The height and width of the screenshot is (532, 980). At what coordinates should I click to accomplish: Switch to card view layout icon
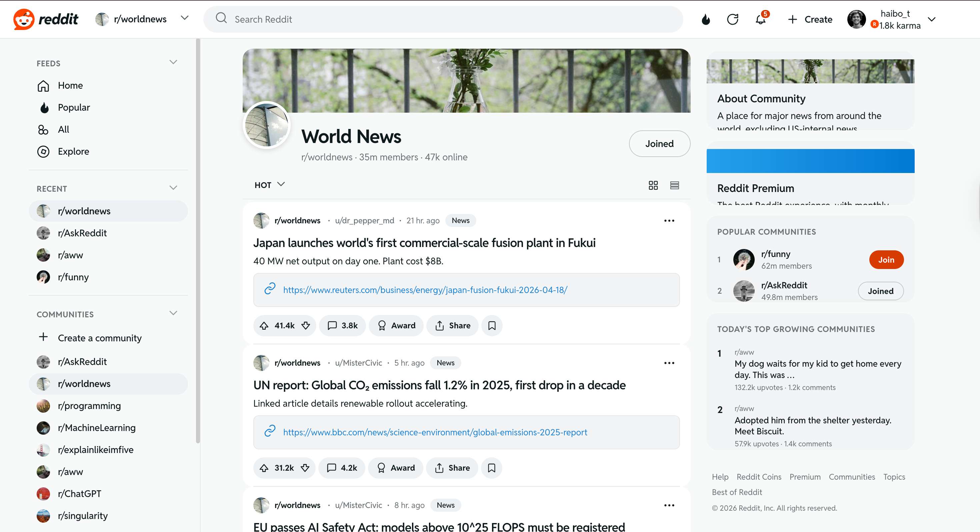pyautogui.click(x=653, y=185)
